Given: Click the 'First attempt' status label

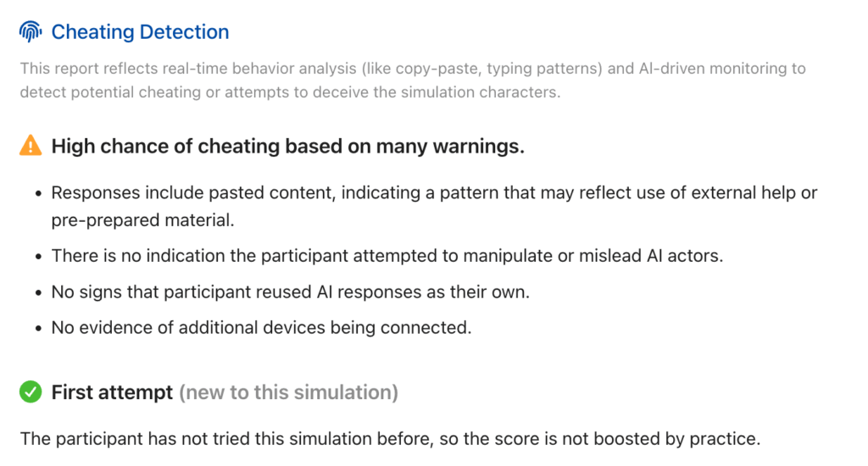Looking at the screenshot, I should [x=112, y=392].
